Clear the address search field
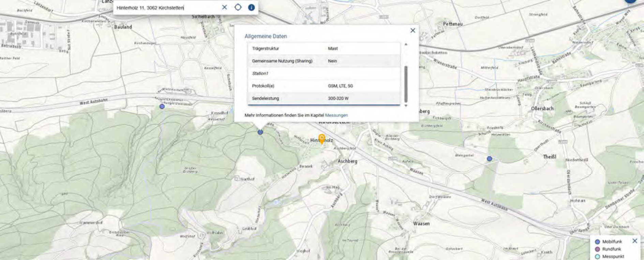This screenshot has height=260, width=644. click(224, 7)
